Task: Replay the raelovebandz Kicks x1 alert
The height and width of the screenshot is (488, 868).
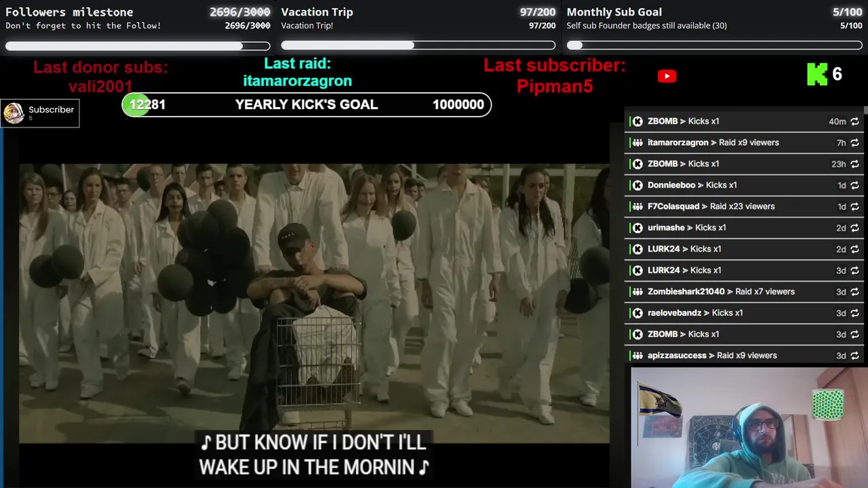Action: coord(854,313)
